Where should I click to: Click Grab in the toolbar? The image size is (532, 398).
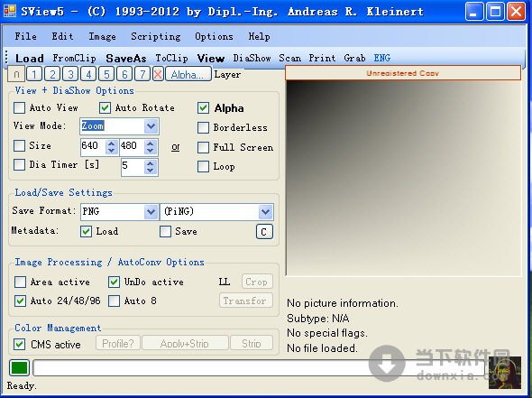click(x=354, y=59)
